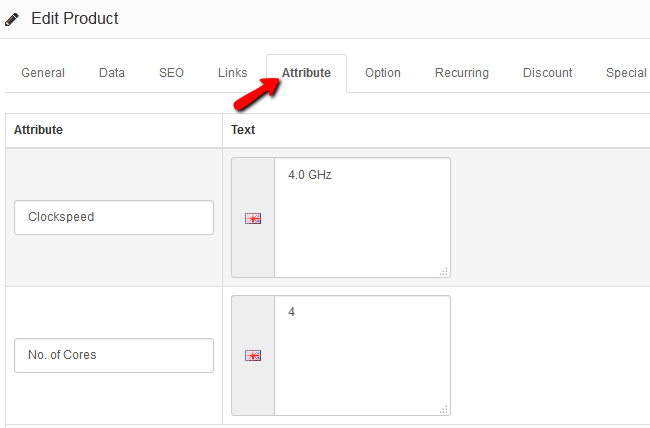The image size is (650, 428).
Task: Focus the Clockspeed attribute name field
Action: [x=114, y=217]
